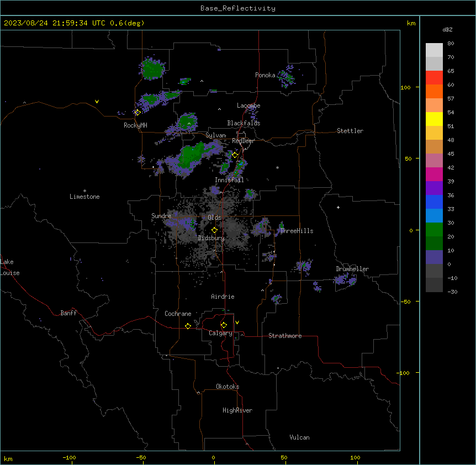Select the Strathmore label

click(x=285, y=336)
